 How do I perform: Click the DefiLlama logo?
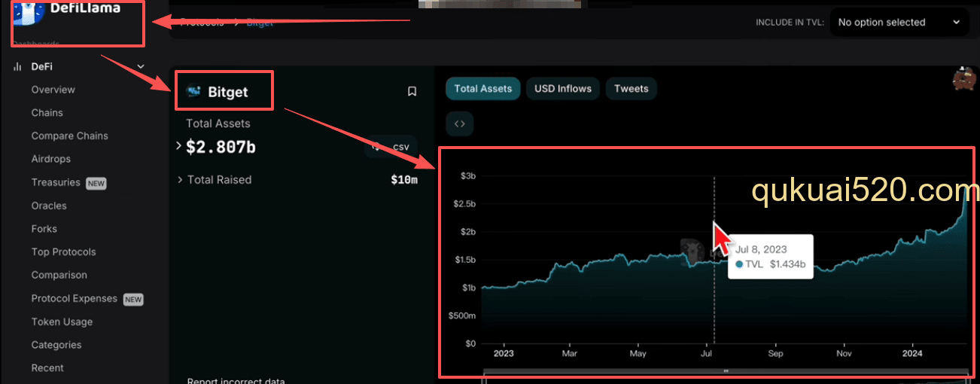point(68,11)
